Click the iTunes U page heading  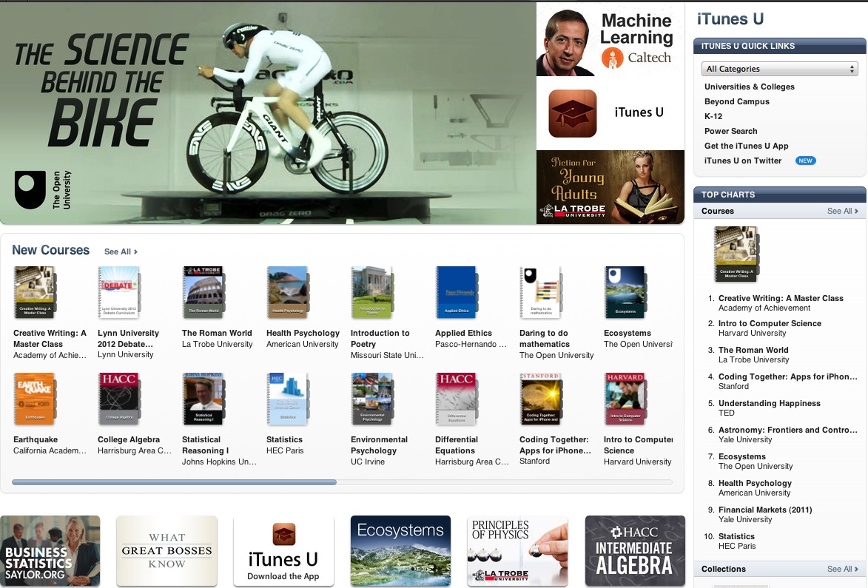click(x=730, y=19)
